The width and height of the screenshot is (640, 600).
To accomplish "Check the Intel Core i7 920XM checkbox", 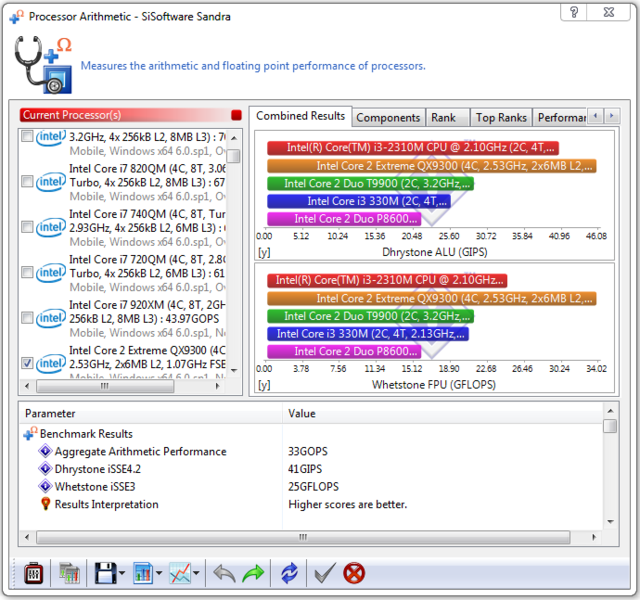I will (x=27, y=317).
